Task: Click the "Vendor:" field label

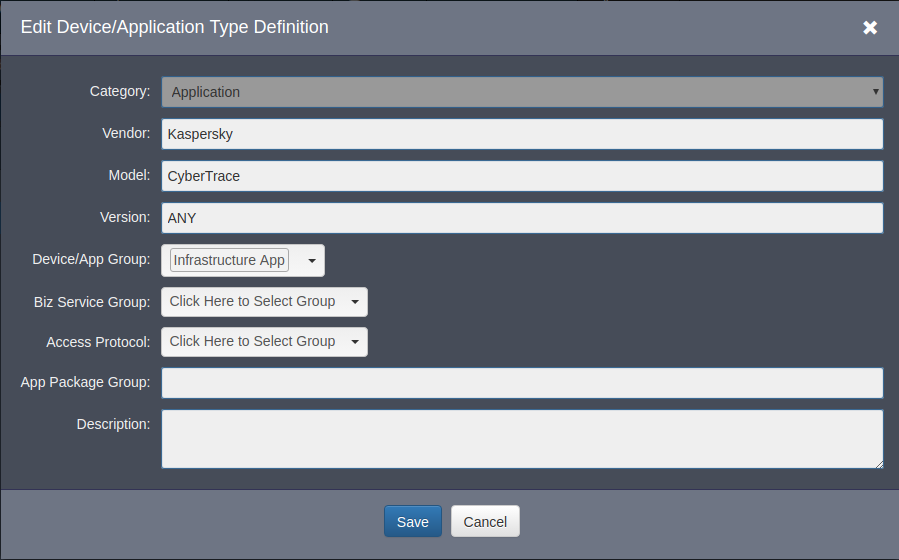Action: click(126, 134)
